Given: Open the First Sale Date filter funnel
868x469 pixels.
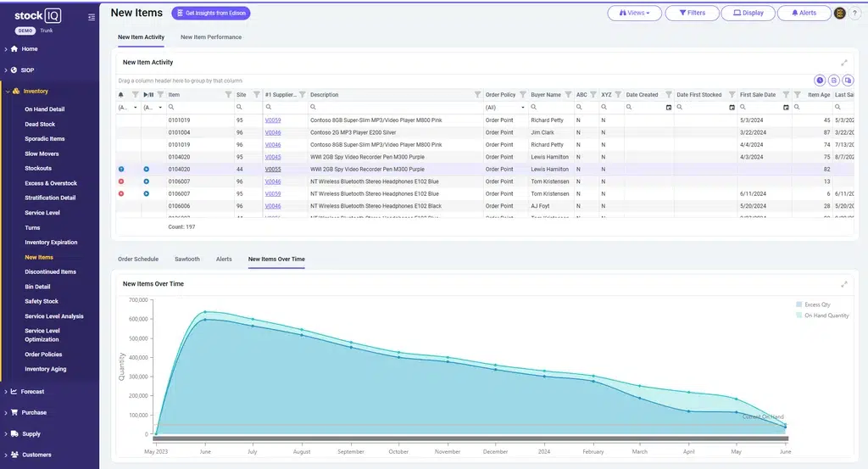Looking at the screenshot, I should coord(786,95).
